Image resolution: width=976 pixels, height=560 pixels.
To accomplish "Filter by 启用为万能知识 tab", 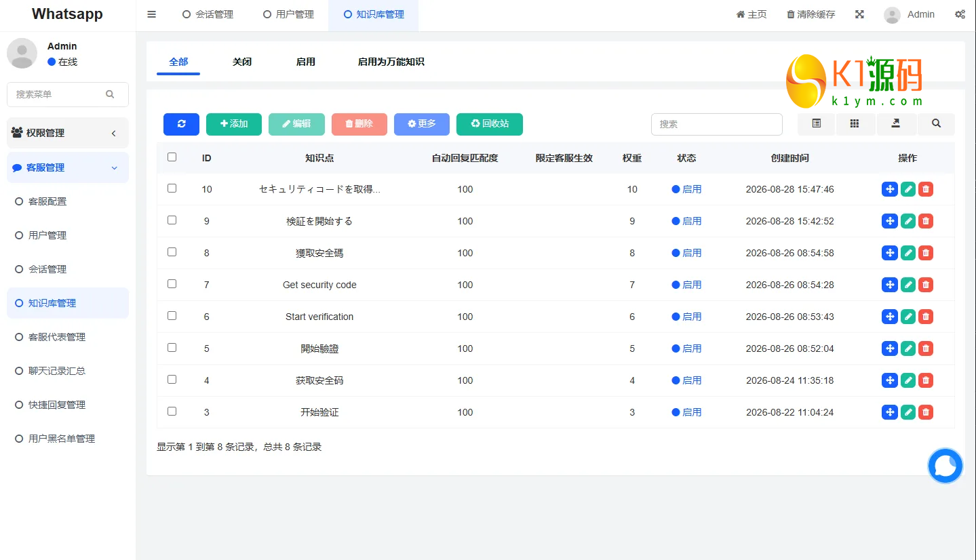I will tap(391, 62).
